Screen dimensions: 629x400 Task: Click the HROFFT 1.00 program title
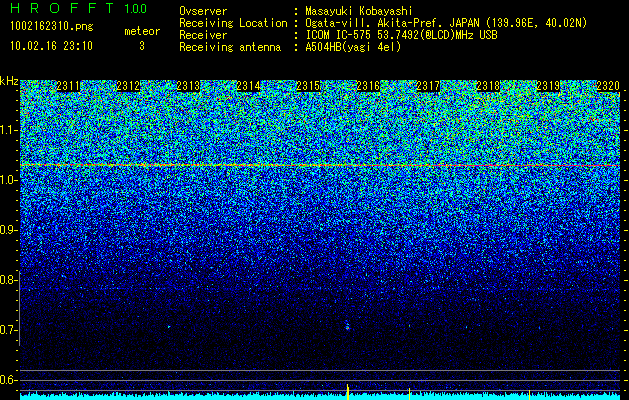(78, 8)
